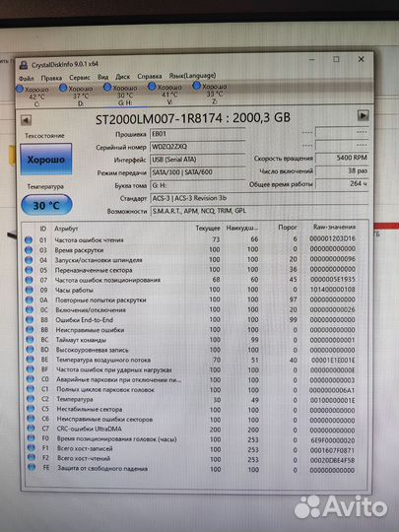Click status icon of row C5 Нестабильные сектора
The image size is (399, 532).
click(x=31, y=409)
